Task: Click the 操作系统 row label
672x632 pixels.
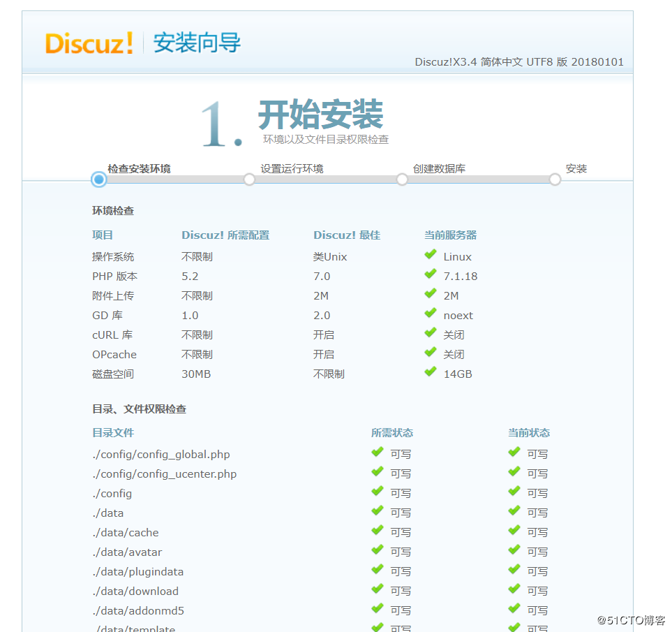Action: 113,256
